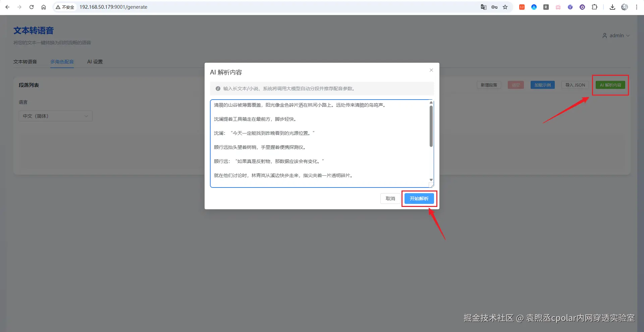Click the 加载示例 button

pyautogui.click(x=542, y=85)
